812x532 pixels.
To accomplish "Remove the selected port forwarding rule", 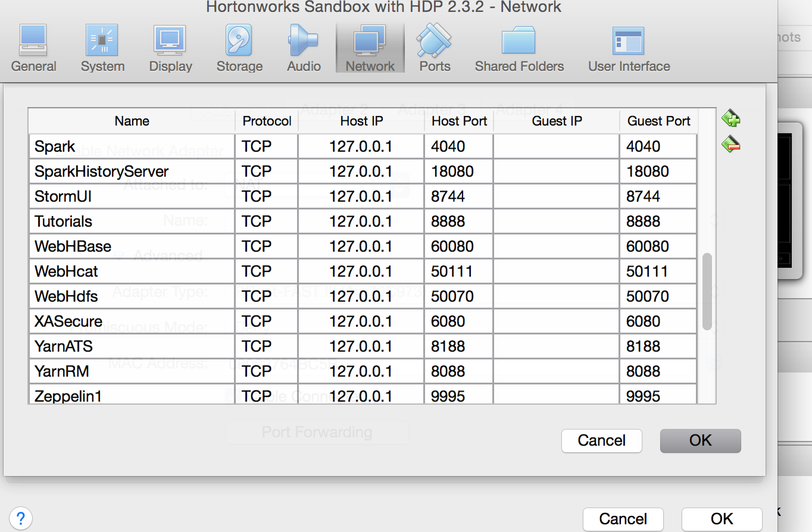I will (730, 144).
